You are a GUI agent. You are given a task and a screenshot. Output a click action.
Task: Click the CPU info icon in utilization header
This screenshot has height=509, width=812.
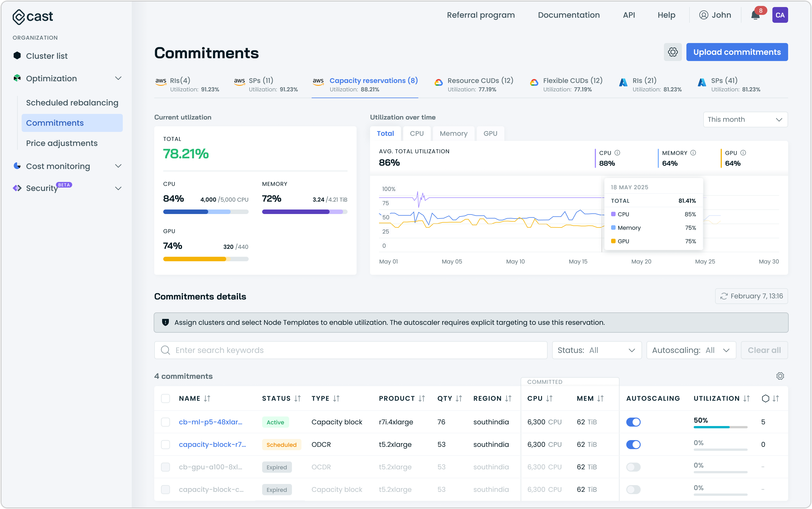(617, 153)
